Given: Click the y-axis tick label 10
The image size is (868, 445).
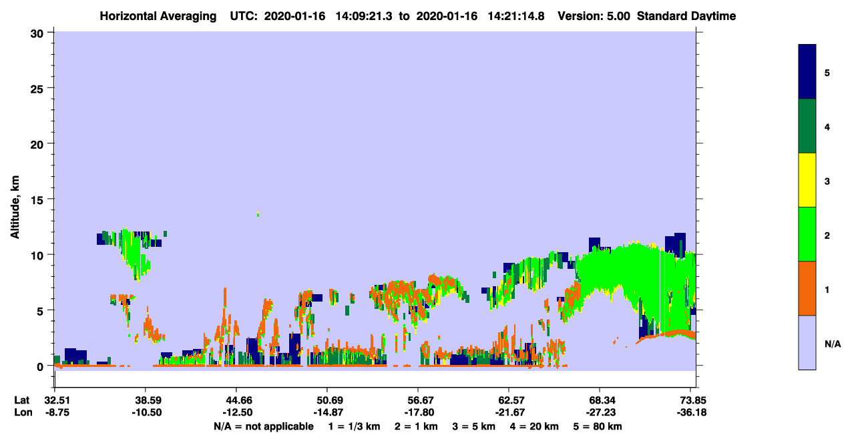Looking at the screenshot, I should point(39,255).
